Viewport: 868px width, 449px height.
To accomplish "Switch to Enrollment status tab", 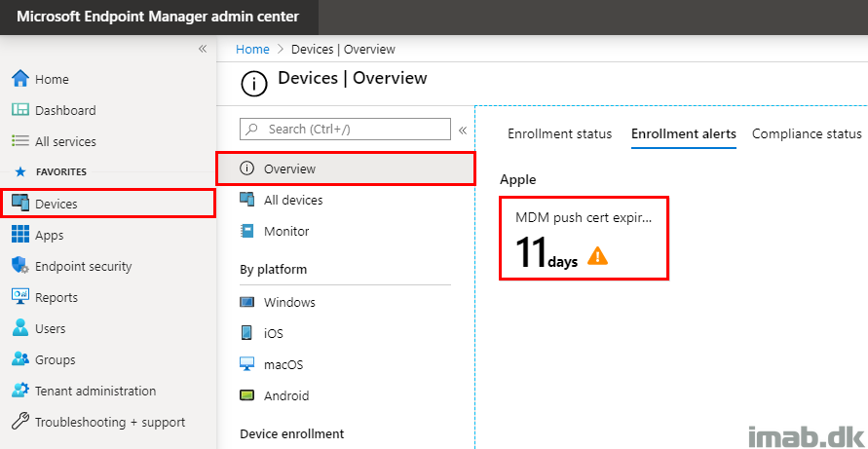I will tap(559, 133).
